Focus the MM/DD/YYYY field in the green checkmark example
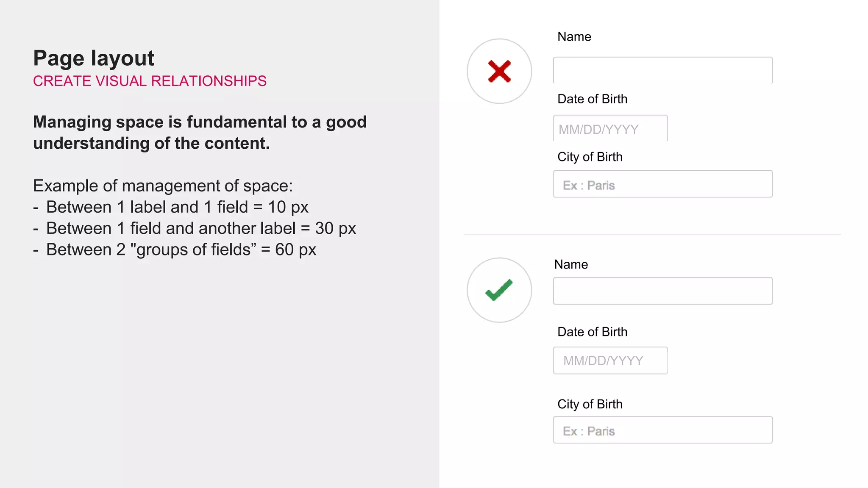868x488 pixels. point(610,360)
